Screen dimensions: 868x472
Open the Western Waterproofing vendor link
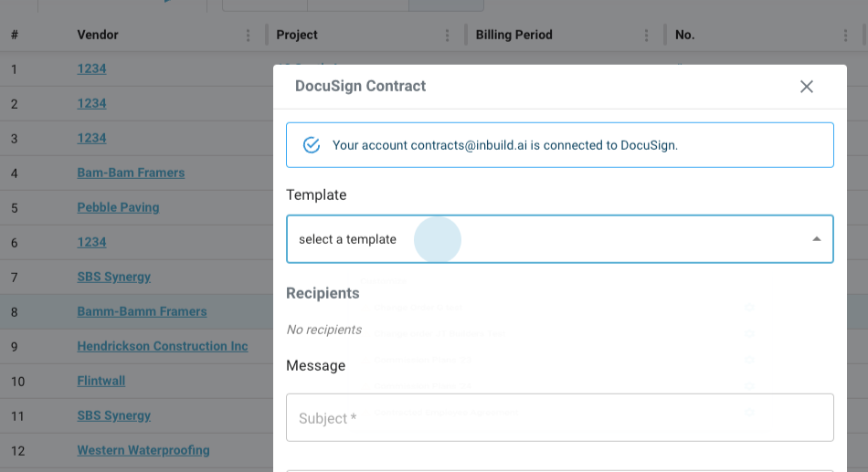pos(143,450)
